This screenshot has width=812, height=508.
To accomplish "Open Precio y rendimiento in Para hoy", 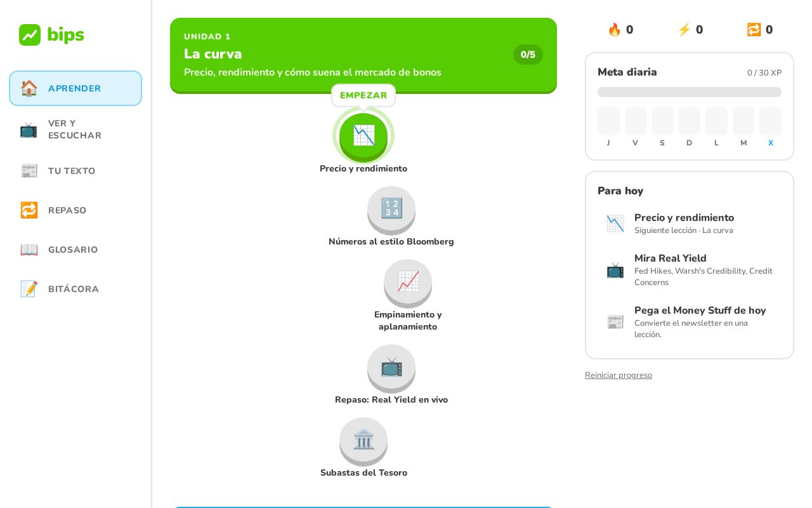I will tap(690, 224).
